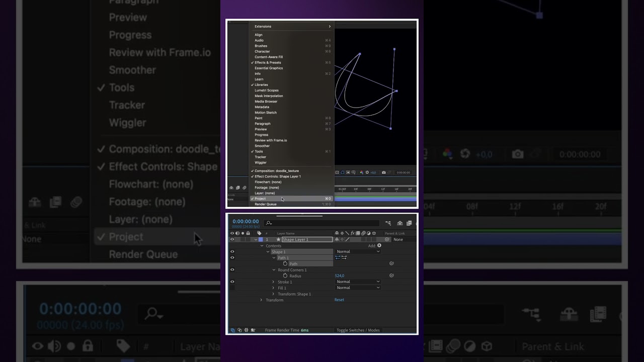Click the Add shape content button
Screen dimensions: 644x362
pyautogui.click(x=379, y=245)
